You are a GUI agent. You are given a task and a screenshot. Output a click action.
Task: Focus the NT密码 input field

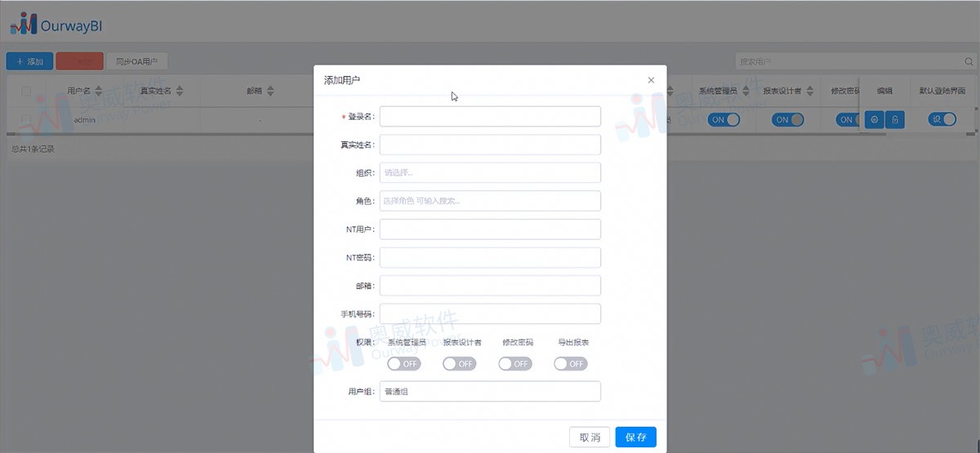pos(490,257)
